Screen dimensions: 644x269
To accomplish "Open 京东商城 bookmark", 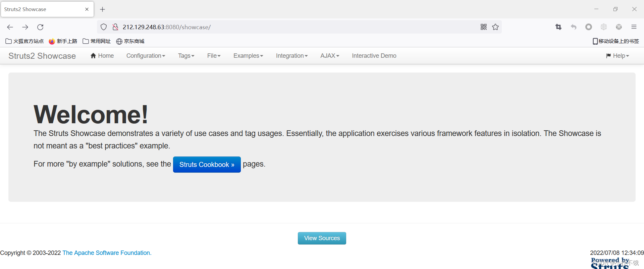I will [x=130, y=41].
